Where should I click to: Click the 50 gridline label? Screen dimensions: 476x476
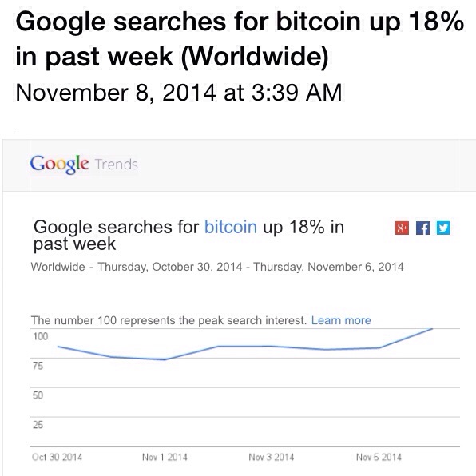tap(38, 395)
